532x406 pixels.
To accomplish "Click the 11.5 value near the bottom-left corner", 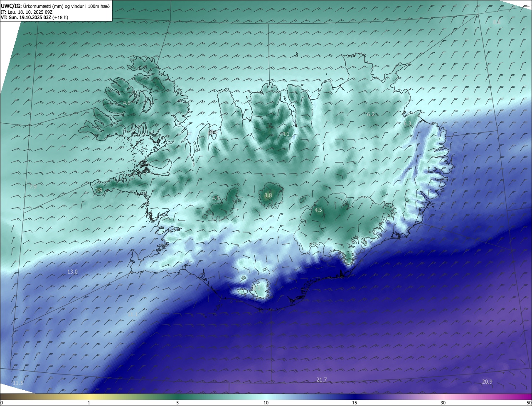I will click(18, 383).
